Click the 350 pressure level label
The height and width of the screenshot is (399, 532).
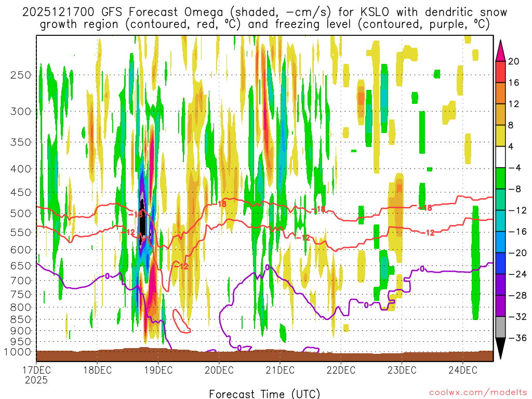coord(21,142)
